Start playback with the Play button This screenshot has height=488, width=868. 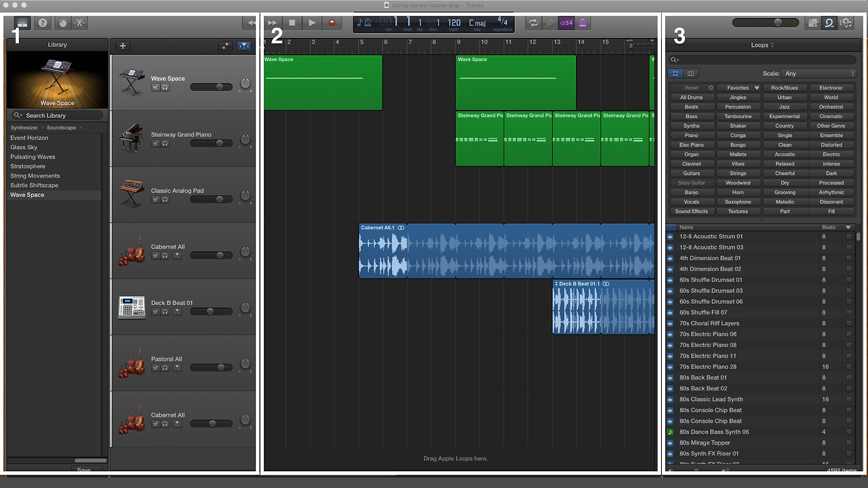tap(312, 23)
